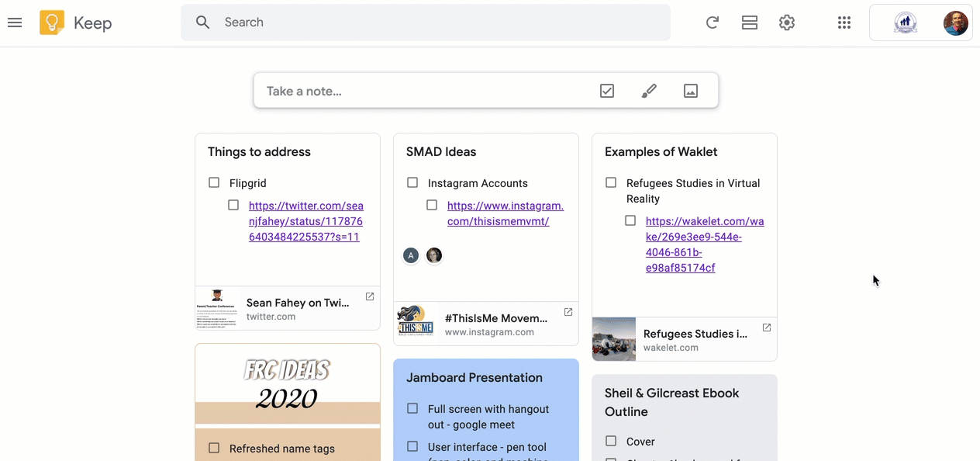Open the instagram.com/thisismemvmt link

(506, 213)
